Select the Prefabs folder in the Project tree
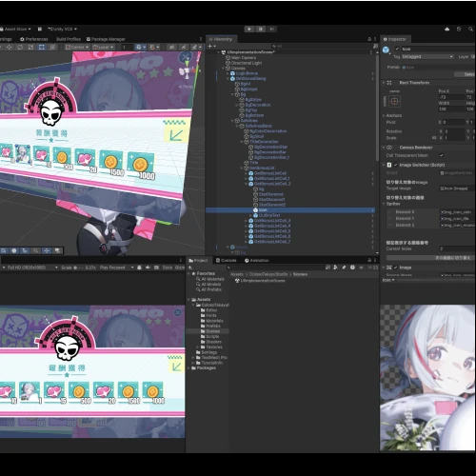The height and width of the screenshot is (476, 476). (x=210, y=326)
